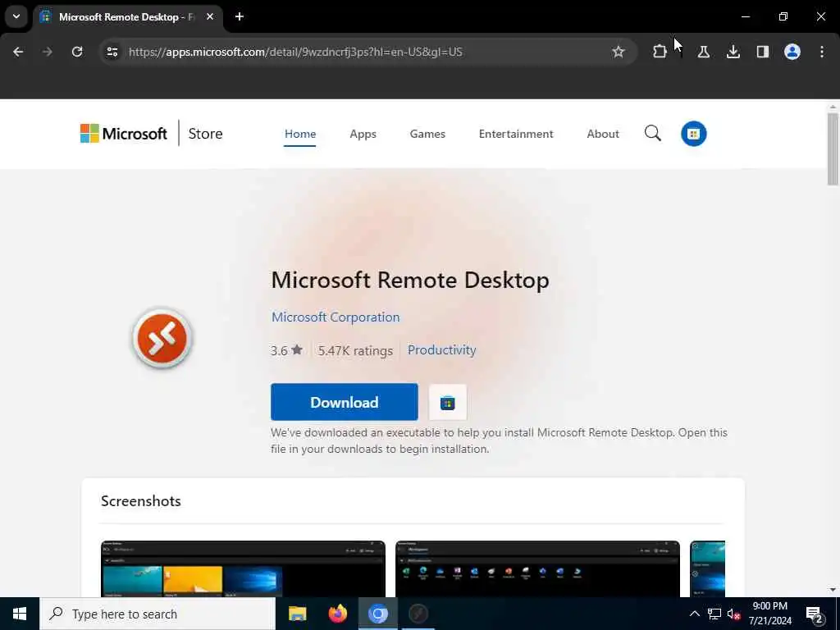Click the blue Download button

344,402
